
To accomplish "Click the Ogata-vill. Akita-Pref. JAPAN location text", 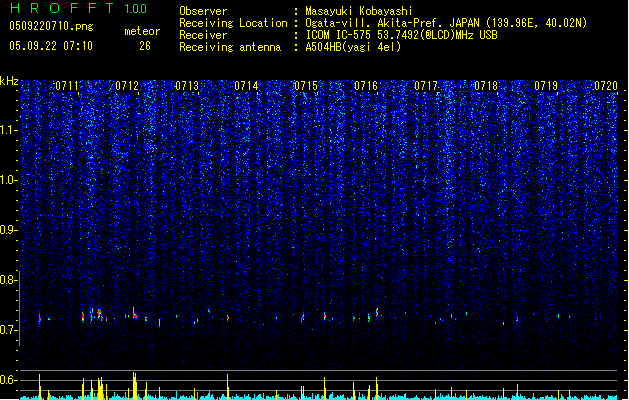I will [x=446, y=23].
